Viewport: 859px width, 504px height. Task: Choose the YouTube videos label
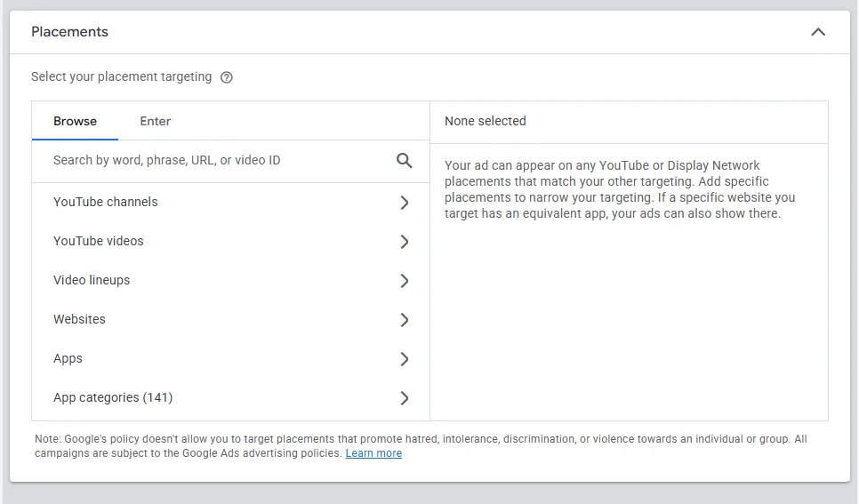[98, 241]
